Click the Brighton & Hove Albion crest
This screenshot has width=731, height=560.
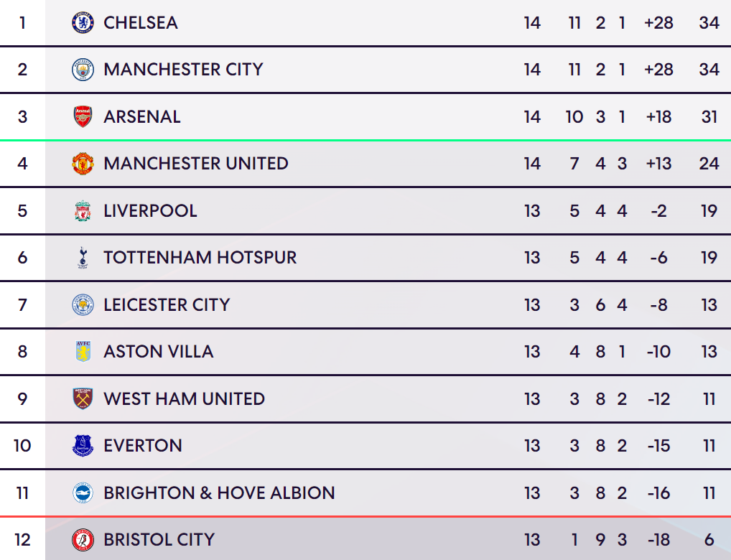click(x=83, y=493)
